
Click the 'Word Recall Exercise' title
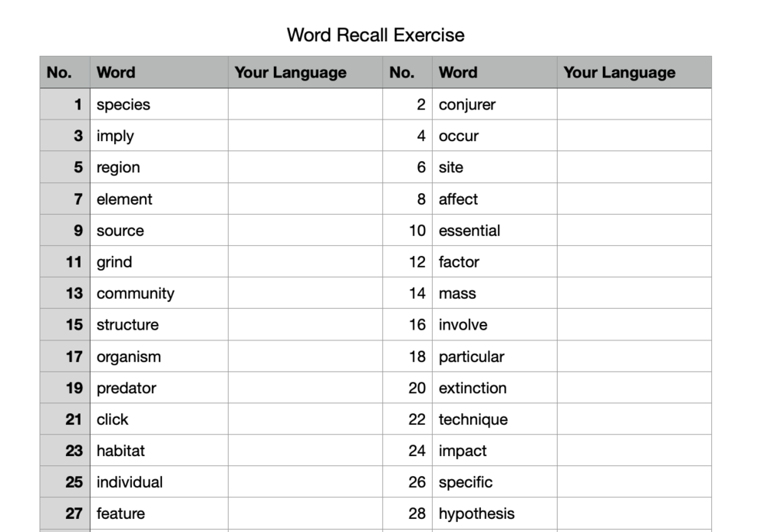pos(376,34)
